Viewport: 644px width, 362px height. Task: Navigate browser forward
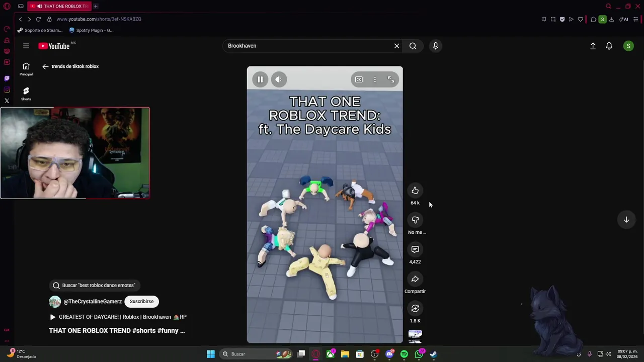tap(29, 19)
